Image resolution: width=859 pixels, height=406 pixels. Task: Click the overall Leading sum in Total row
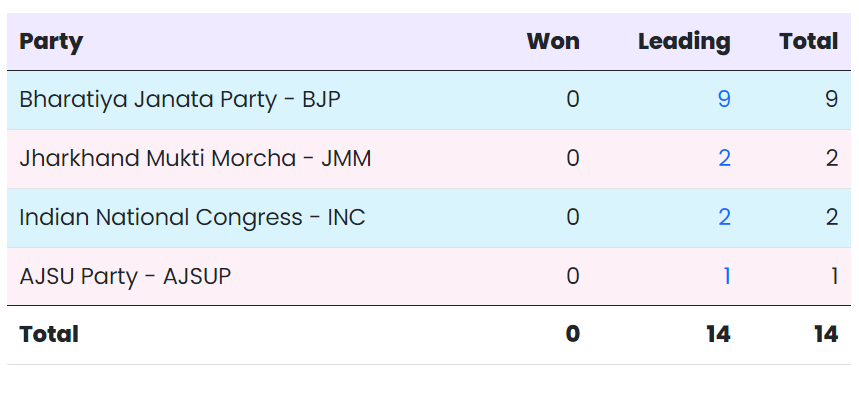(x=717, y=335)
